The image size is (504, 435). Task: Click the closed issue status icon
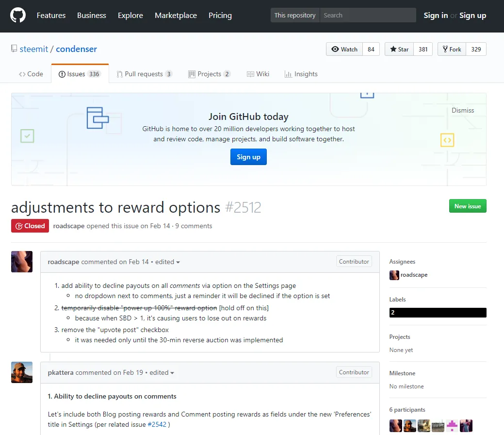(x=19, y=226)
